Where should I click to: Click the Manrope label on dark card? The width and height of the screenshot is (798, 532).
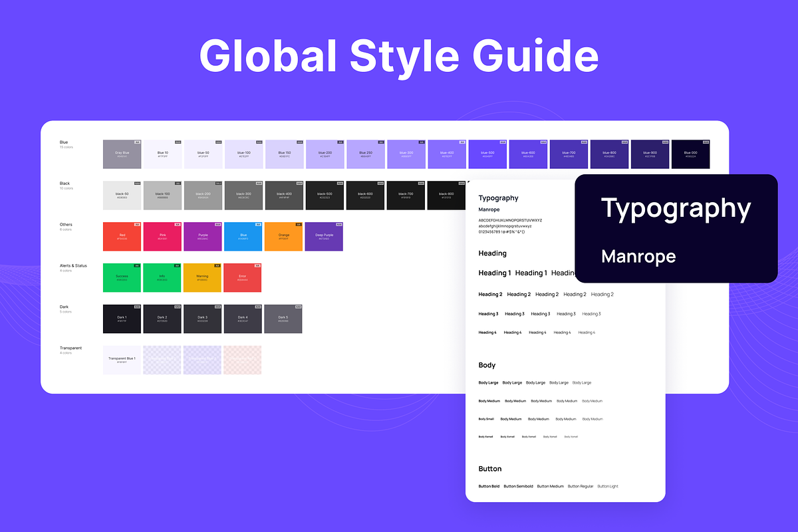638,257
